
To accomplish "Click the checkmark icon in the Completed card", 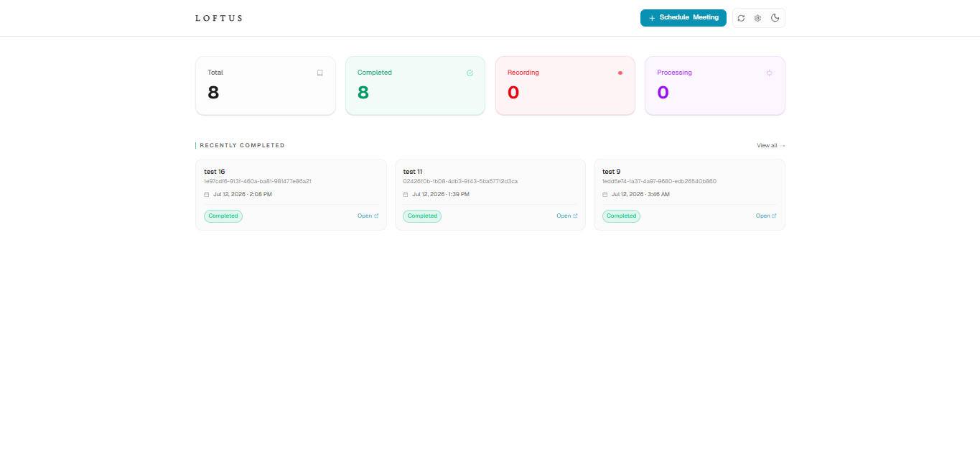I will (470, 73).
